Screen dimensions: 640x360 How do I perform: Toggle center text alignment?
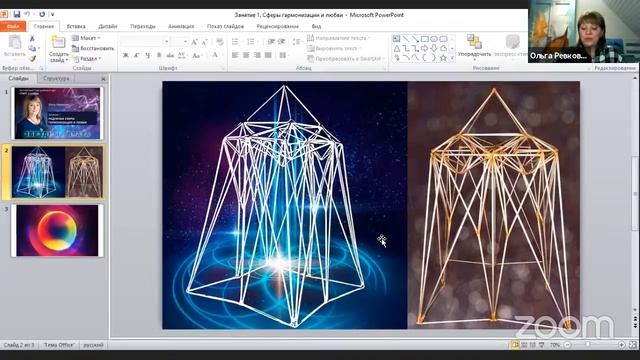(x=246, y=55)
